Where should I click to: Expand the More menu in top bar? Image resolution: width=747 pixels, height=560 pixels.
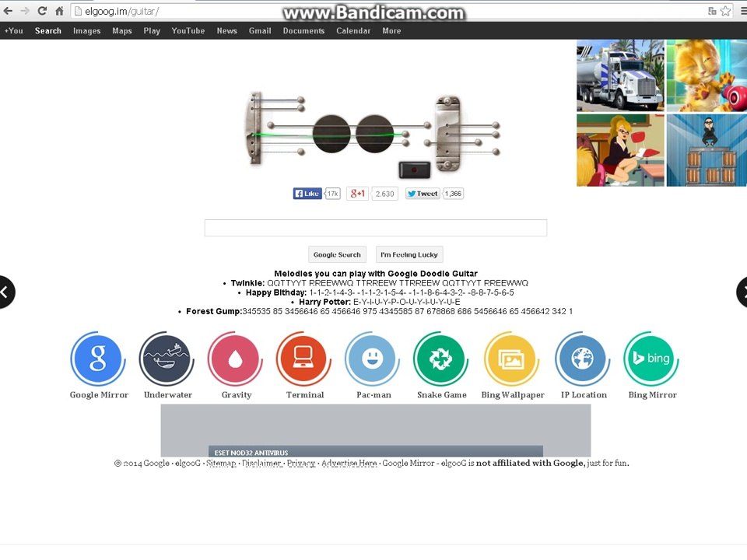[x=391, y=30]
